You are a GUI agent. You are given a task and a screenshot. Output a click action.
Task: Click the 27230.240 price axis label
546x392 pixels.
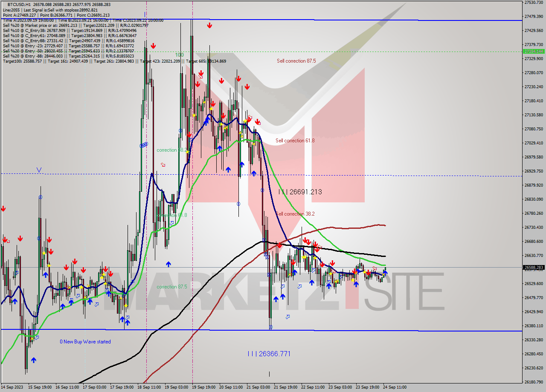pos(534,86)
